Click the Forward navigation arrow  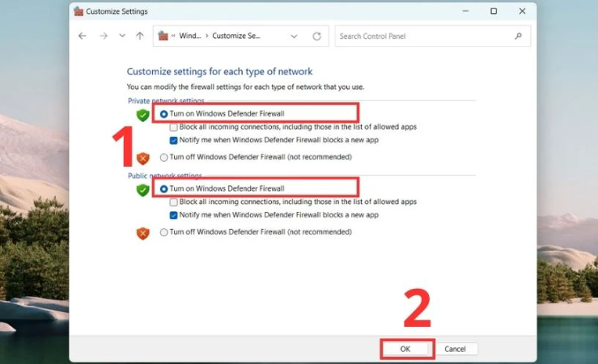point(103,36)
